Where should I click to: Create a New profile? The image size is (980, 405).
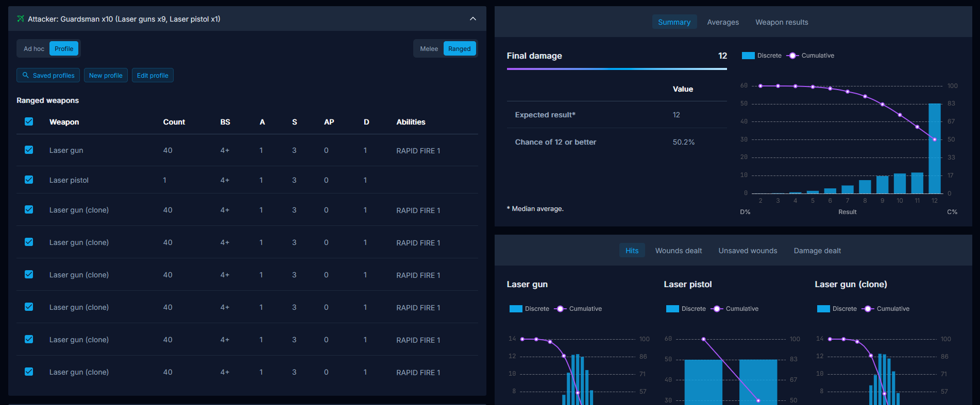tap(106, 75)
